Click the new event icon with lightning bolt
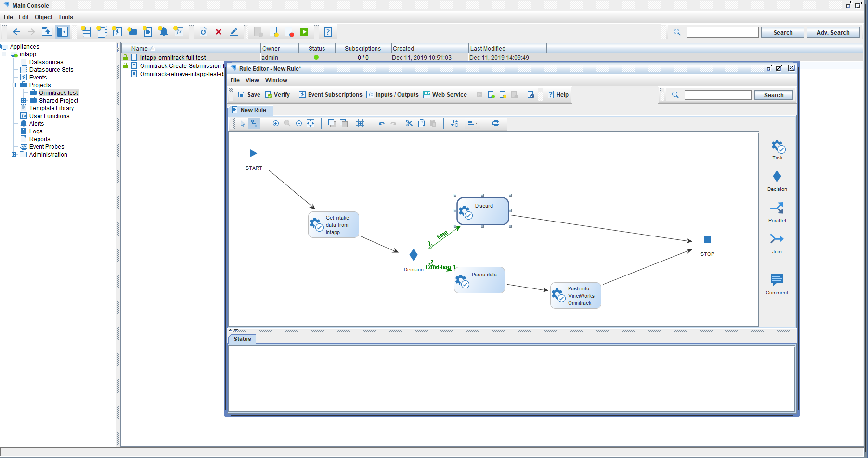 click(117, 32)
